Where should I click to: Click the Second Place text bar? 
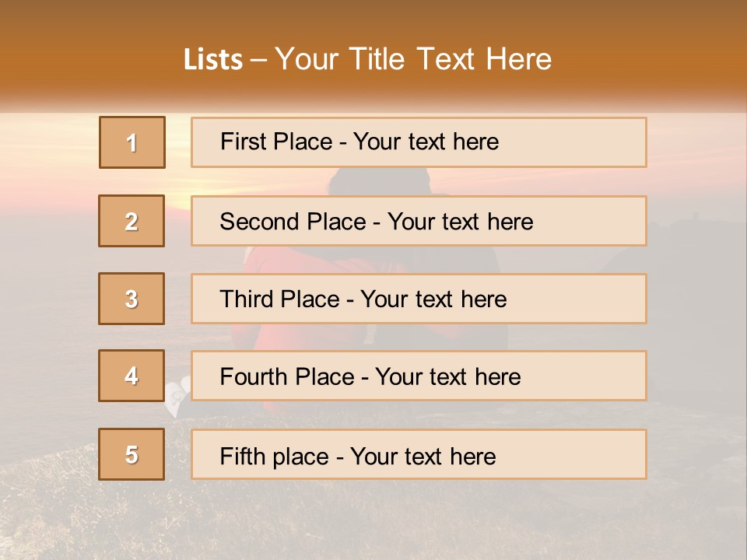point(419,221)
